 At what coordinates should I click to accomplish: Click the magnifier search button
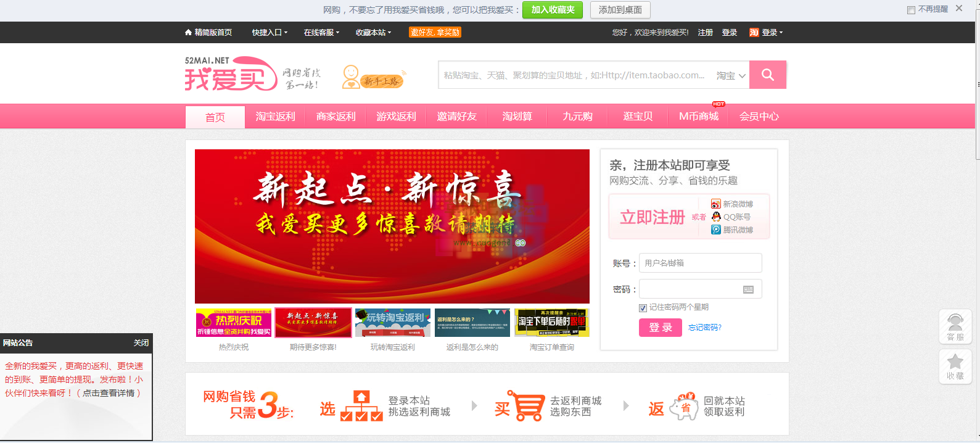click(768, 75)
